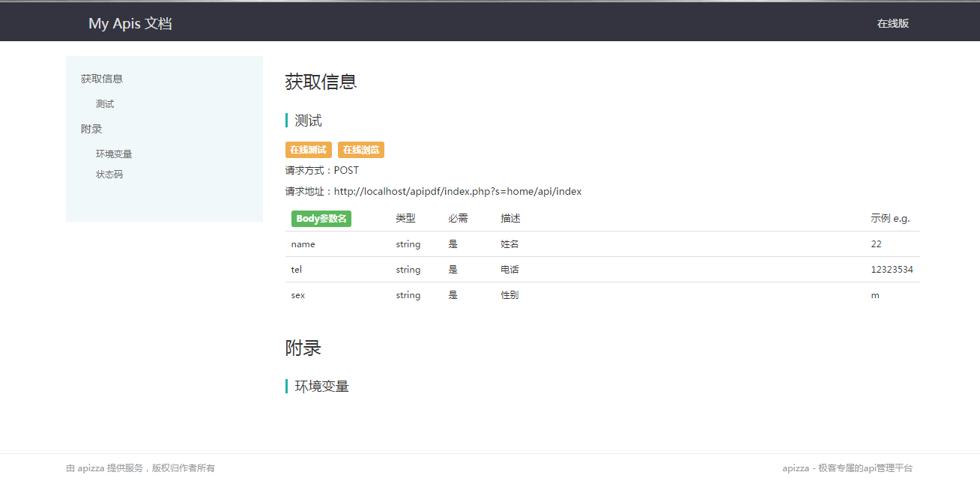Viewport: 980px width, 490px height.
Task: Click example value 12323534
Action: 892,270
